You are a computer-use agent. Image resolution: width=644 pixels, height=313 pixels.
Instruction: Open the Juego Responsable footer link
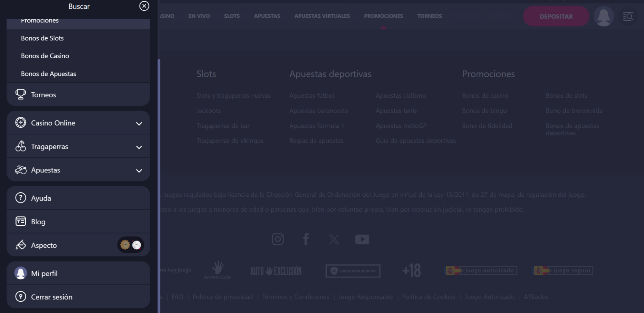[x=365, y=297]
